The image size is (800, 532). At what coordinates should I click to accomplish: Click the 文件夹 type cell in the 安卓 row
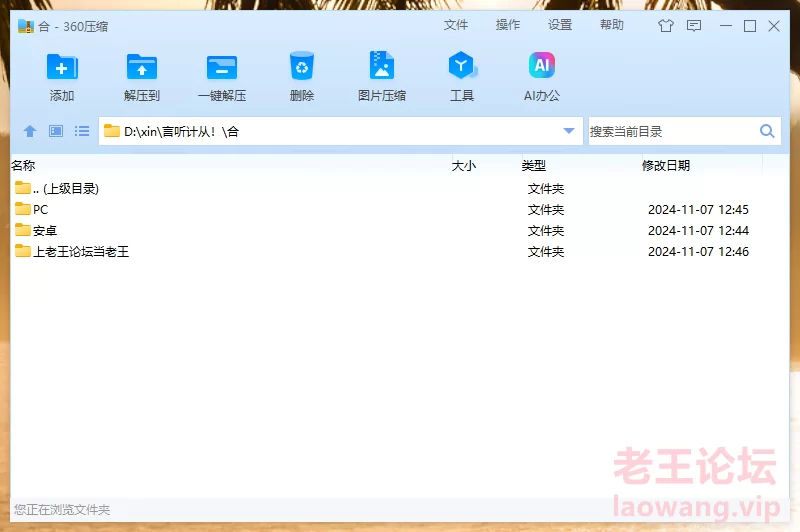click(546, 231)
